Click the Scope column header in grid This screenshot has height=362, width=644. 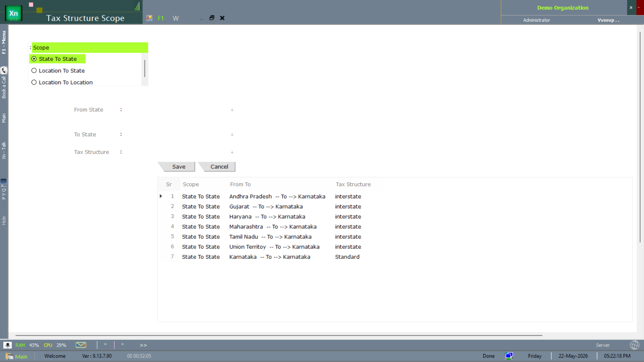[x=191, y=184]
